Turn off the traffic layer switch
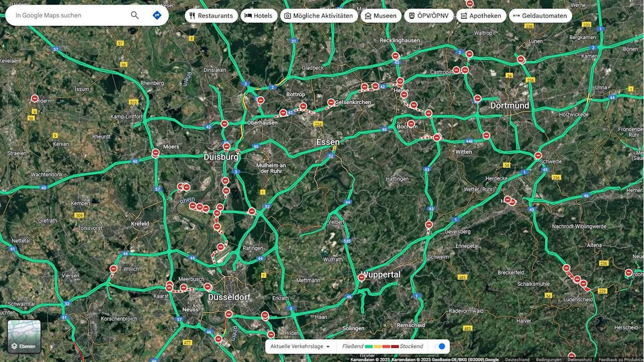This screenshot has height=362, width=644. coord(439,346)
